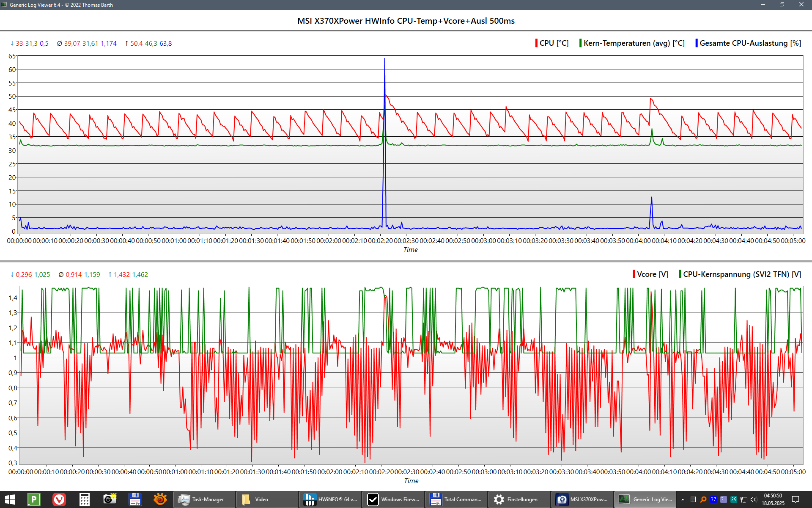Expand hidden system tray icons arrow
Screen dimensions: 812x508
(x=683, y=500)
